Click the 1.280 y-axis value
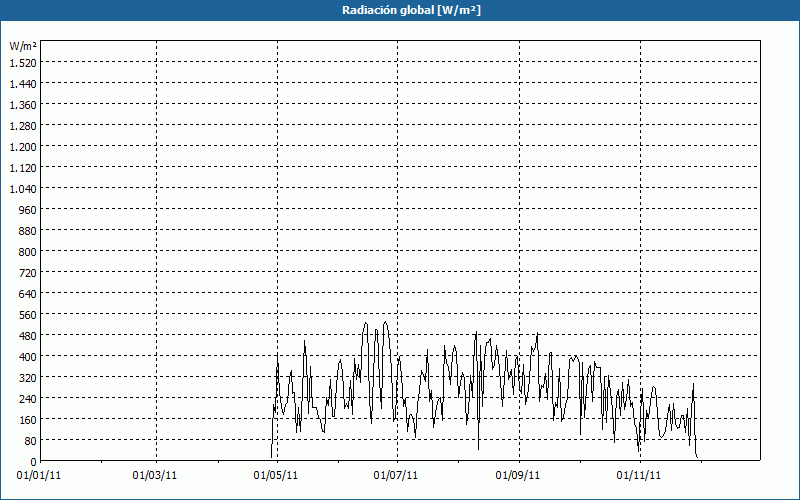The image size is (800, 500). coord(23,126)
